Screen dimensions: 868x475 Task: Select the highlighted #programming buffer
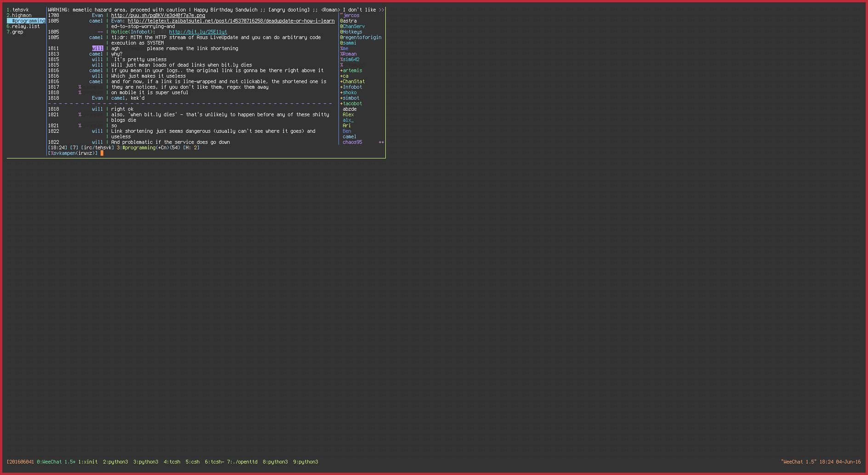[x=28, y=21]
